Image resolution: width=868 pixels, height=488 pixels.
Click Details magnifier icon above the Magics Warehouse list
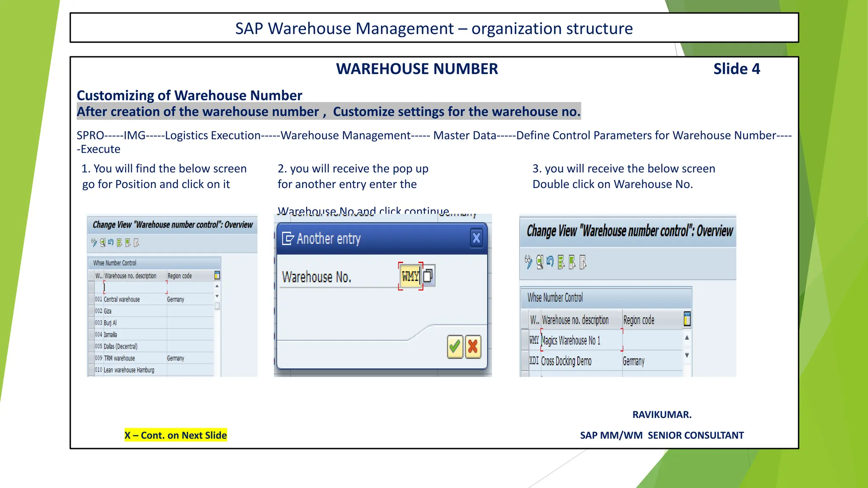pos(540,262)
